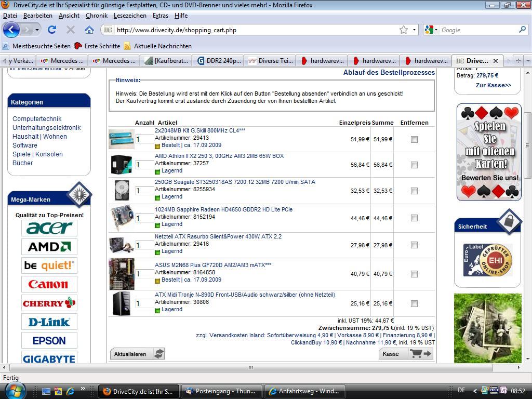Click the G.Skill RAM product thumbnail

122,139
